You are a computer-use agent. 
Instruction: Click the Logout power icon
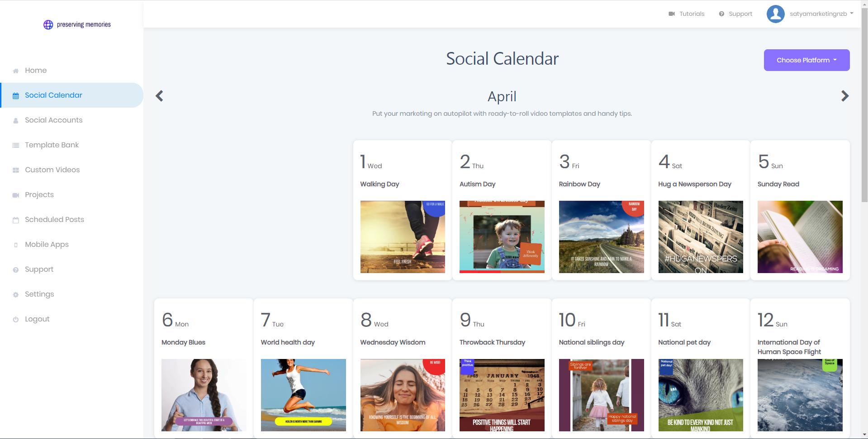[x=16, y=320]
